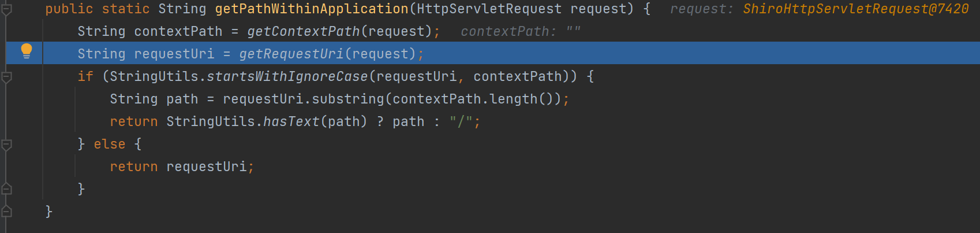The image size is (980, 233).
Task: Click the substring method call
Action: tap(347, 99)
